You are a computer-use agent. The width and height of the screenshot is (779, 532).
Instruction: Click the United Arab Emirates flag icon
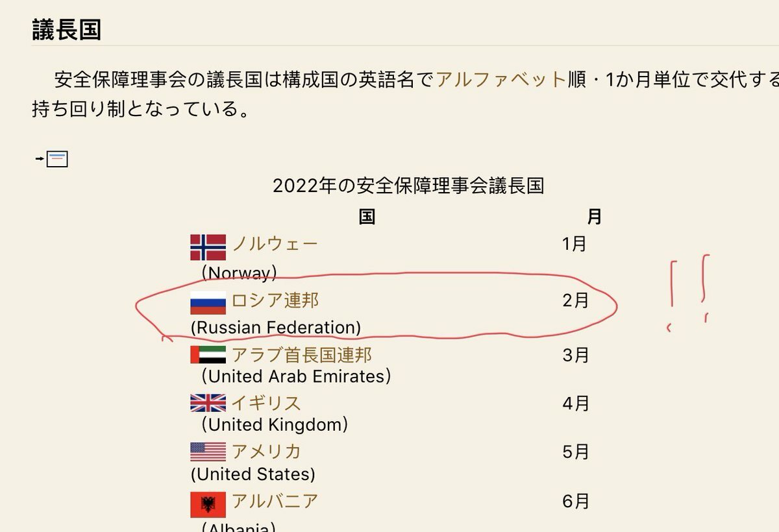coord(208,355)
